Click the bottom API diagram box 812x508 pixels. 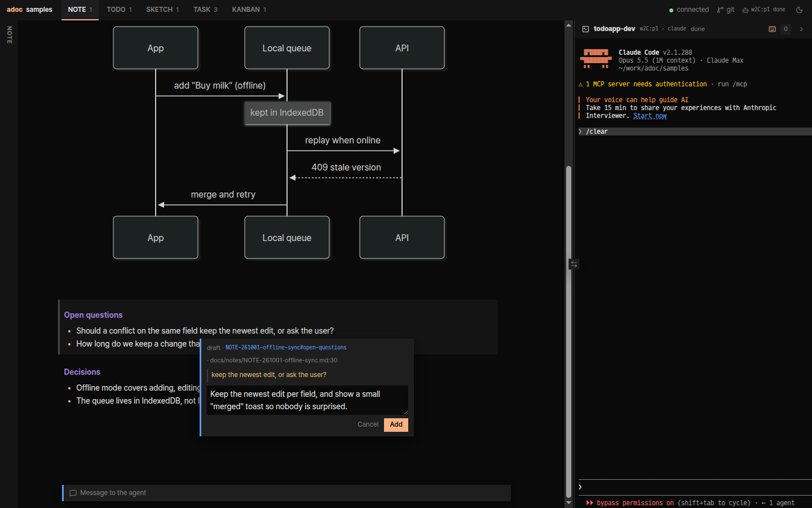pos(402,238)
